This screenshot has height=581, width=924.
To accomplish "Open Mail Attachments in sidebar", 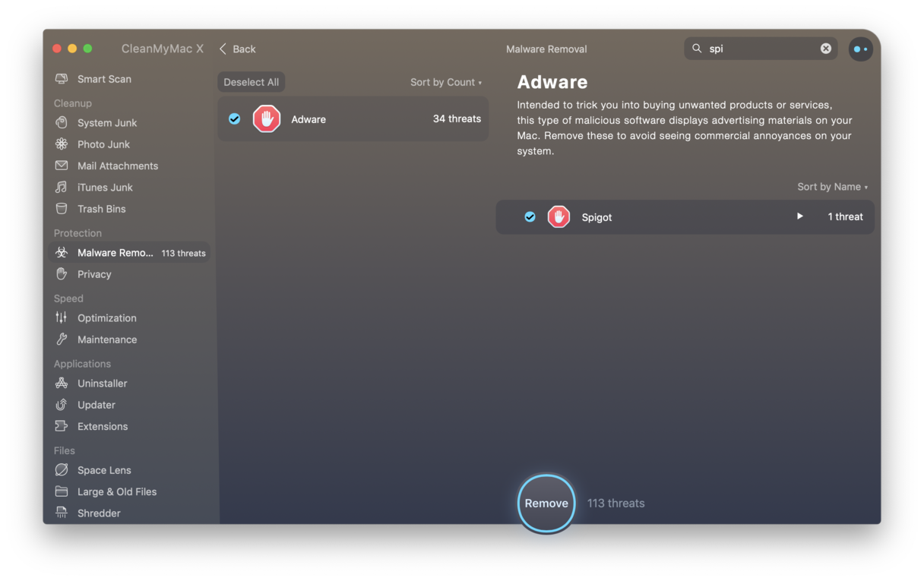I will point(118,166).
